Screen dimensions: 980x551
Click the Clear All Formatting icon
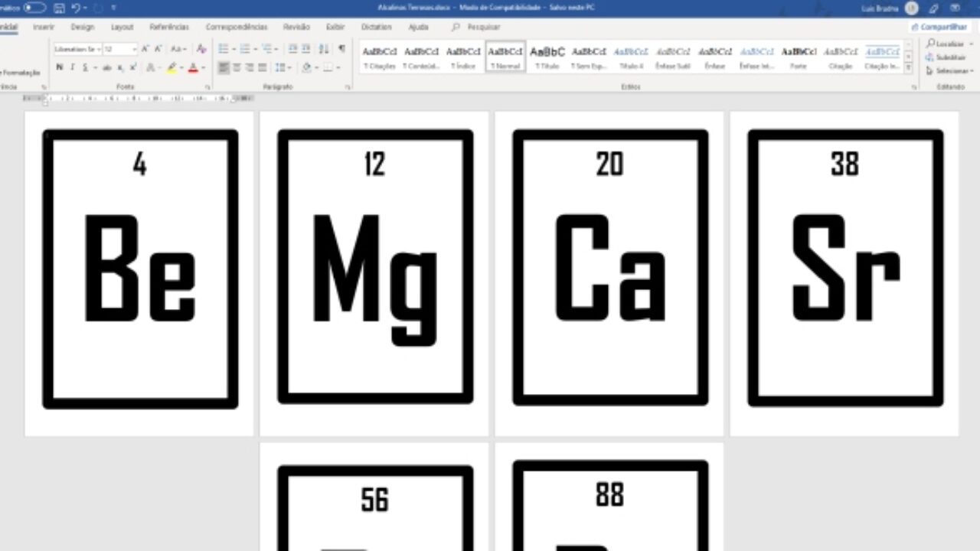[x=201, y=49]
